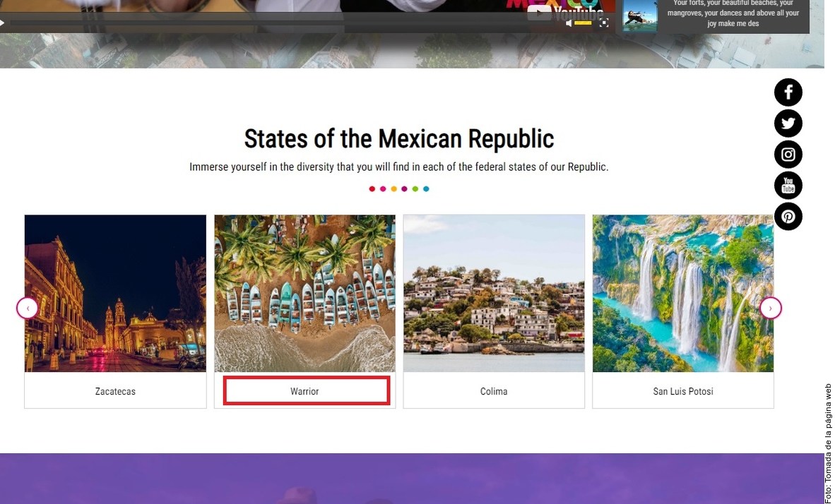Open the video thumbnail beside the caption
Viewport: 835px width, 504px height.
click(639, 16)
